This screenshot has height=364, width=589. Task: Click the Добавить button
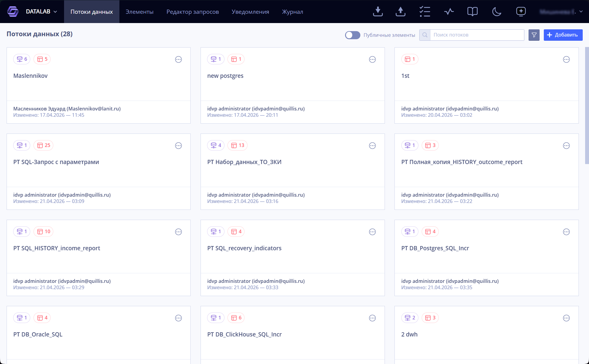pyautogui.click(x=563, y=35)
